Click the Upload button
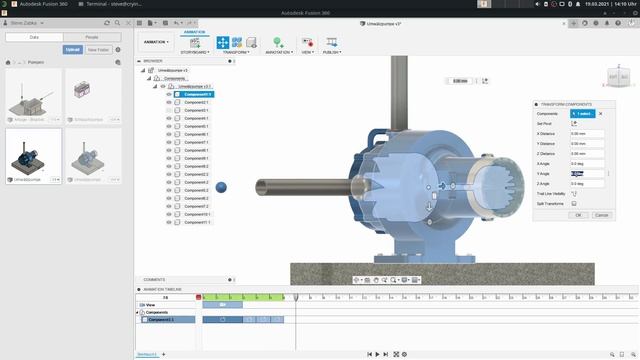 click(x=73, y=50)
